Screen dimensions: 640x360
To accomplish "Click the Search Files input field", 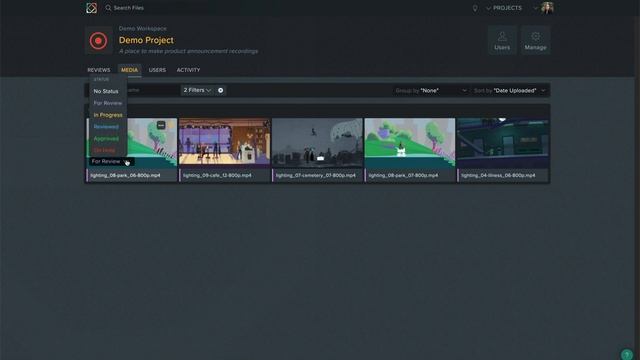I will 129,8.
